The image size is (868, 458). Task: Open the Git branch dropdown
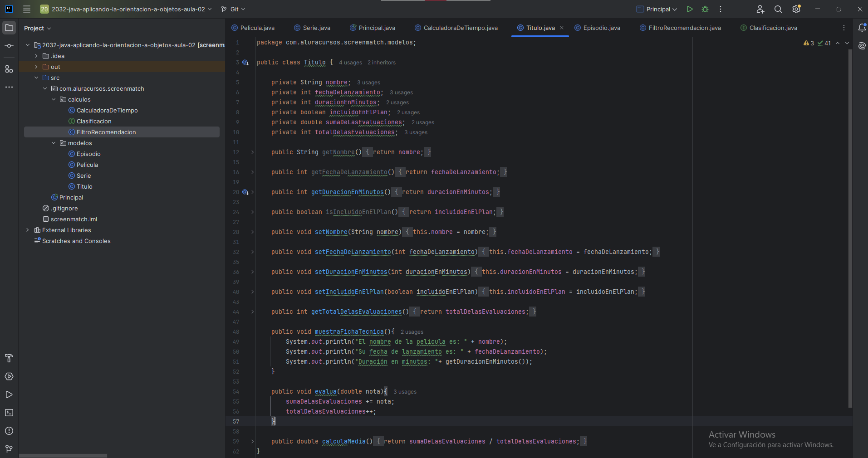233,9
